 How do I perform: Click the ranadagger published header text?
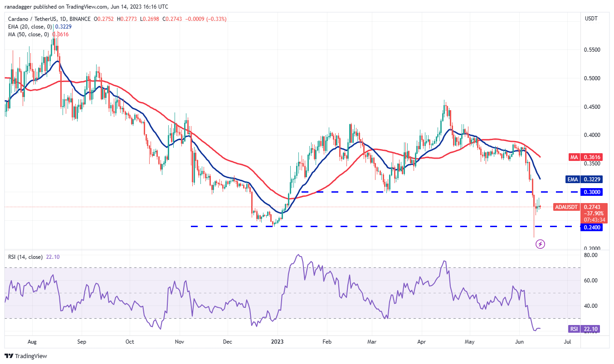pyautogui.click(x=86, y=7)
